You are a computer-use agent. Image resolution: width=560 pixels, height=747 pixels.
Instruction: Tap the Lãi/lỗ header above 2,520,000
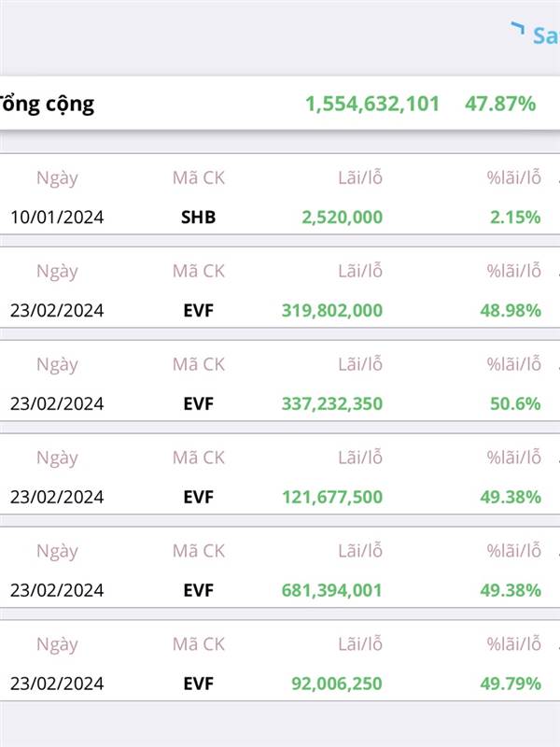(360, 177)
